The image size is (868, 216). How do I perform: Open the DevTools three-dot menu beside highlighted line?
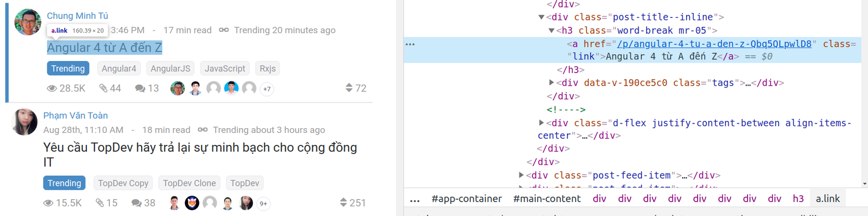point(410,44)
